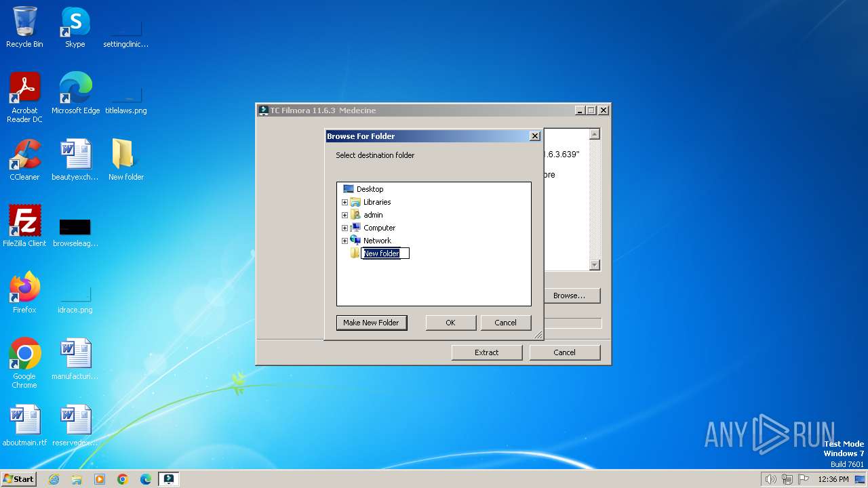Select the reservedex Word document icon
Image resolution: width=868 pixels, height=488 pixels.
[75, 426]
